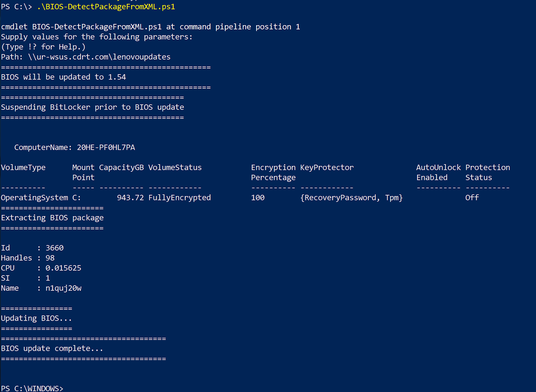The width and height of the screenshot is (536, 392).
Task: Click the 'BIOS update complete...' message
Action: tap(52, 348)
